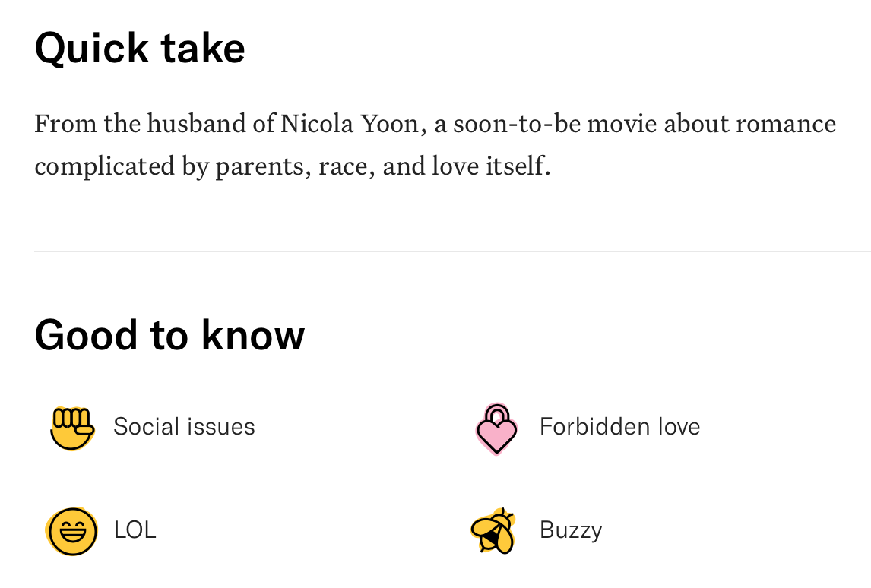Click the word "parents" in the description

point(263,166)
